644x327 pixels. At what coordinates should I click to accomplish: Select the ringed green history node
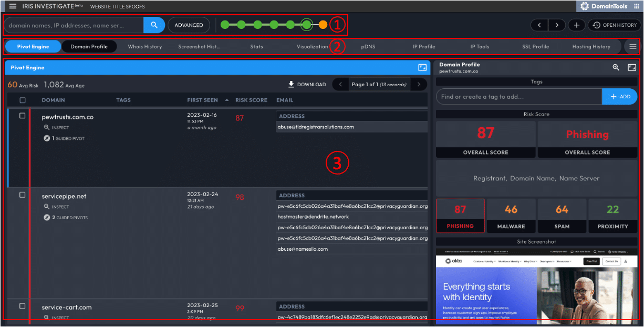(307, 25)
